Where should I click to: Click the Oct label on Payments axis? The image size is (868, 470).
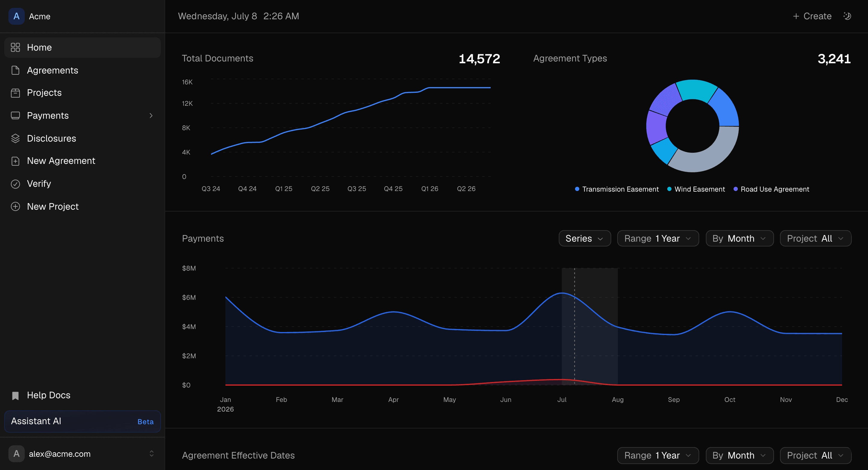(x=729, y=400)
